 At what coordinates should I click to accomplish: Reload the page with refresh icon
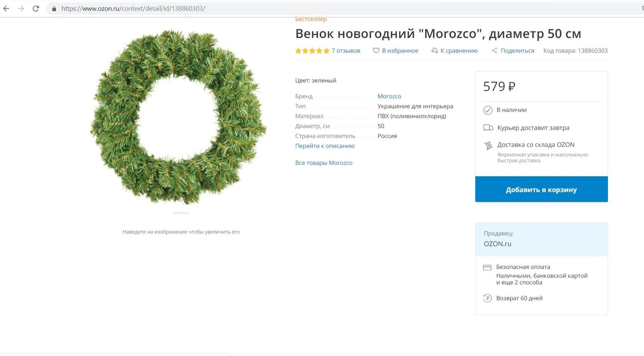pyautogui.click(x=36, y=8)
